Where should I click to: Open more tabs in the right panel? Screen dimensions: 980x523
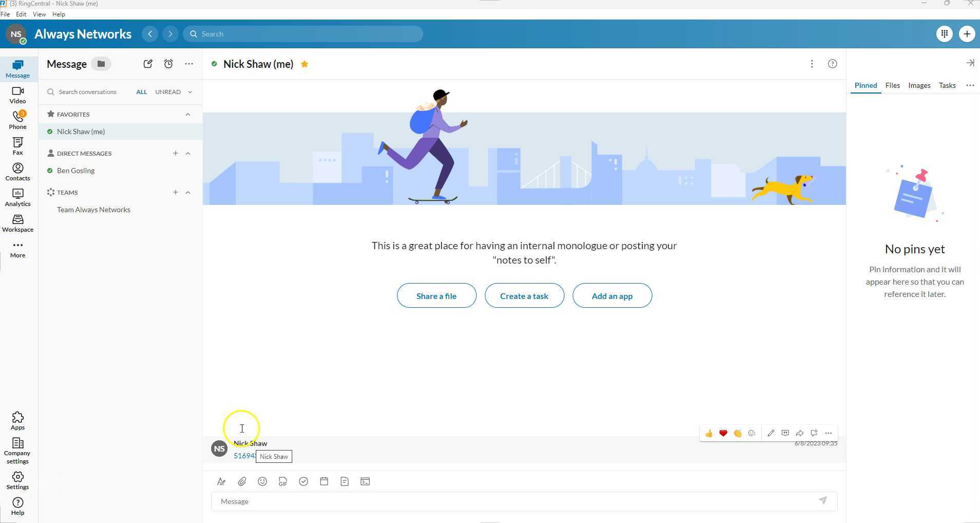(x=970, y=86)
